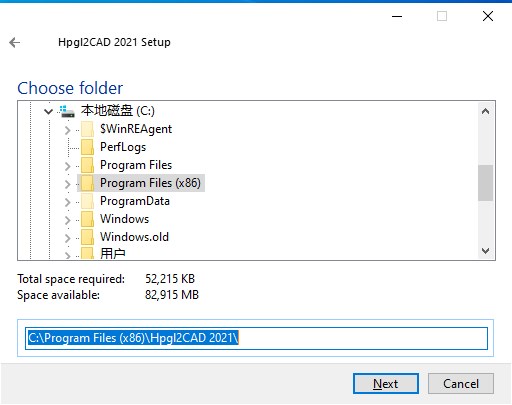
Task: Close the setup window
Action: click(488, 16)
